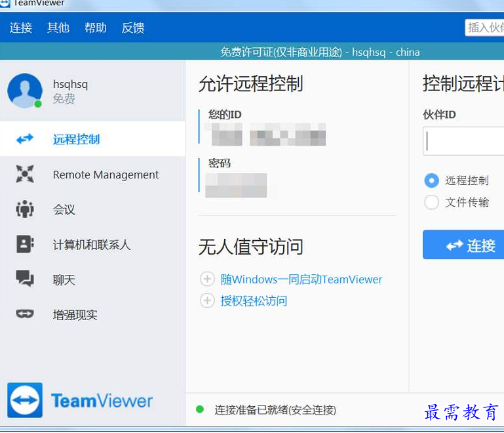
Task: Click the hsqhsq username text
Action: 70,84
